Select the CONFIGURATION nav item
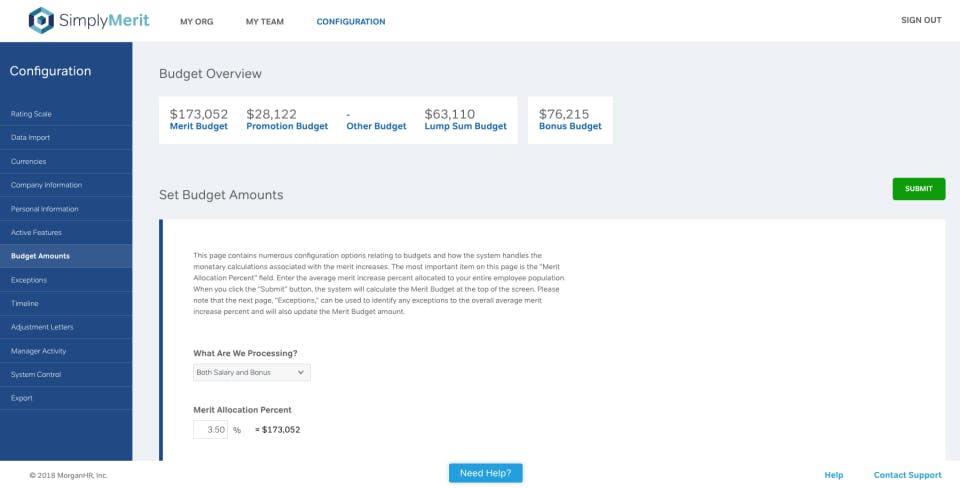 point(351,21)
